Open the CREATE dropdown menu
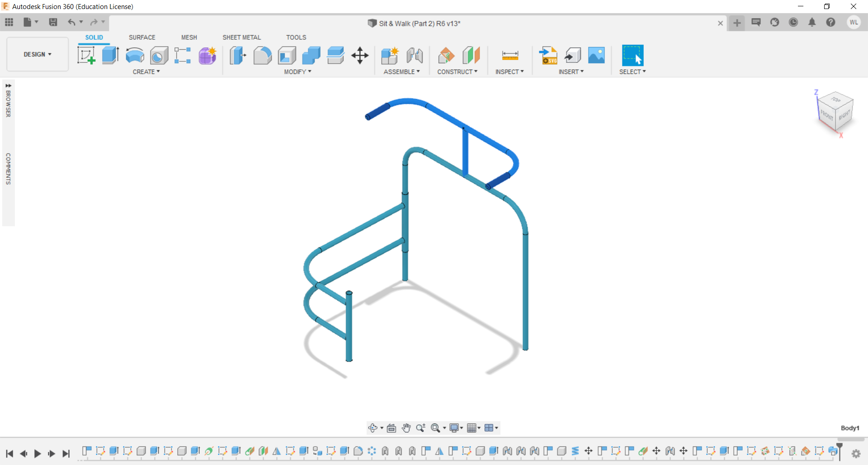 click(146, 71)
